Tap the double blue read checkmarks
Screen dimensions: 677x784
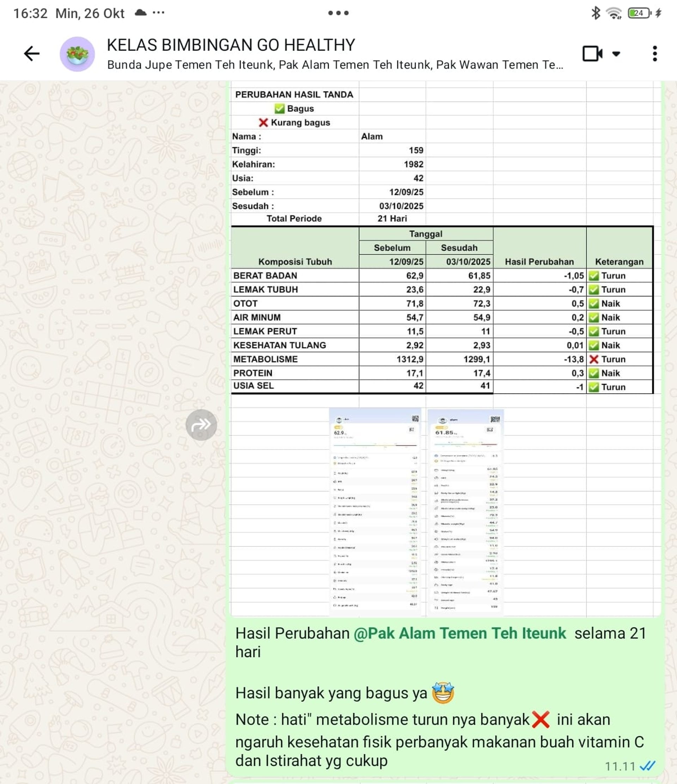pyautogui.click(x=647, y=766)
